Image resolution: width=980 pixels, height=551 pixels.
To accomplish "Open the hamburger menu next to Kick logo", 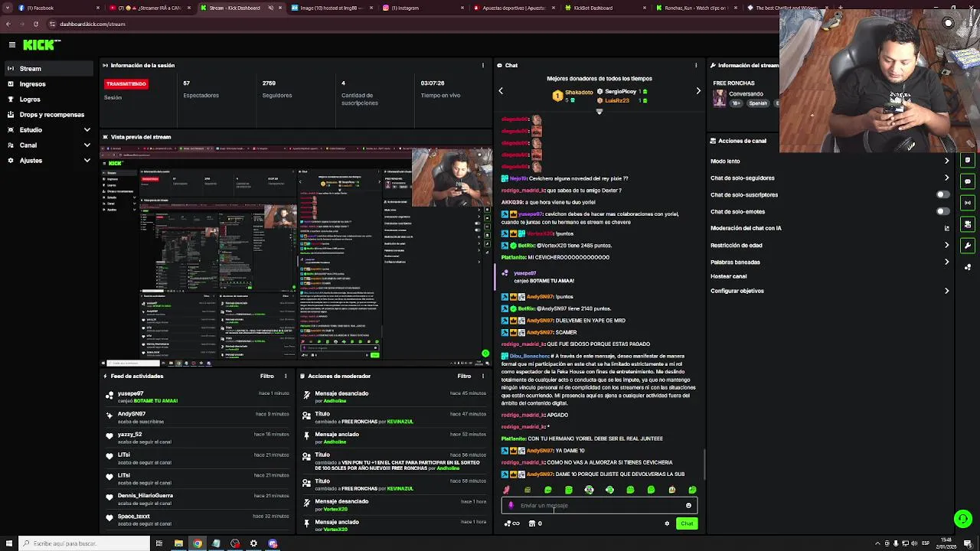I will pyautogui.click(x=11, y=45).
